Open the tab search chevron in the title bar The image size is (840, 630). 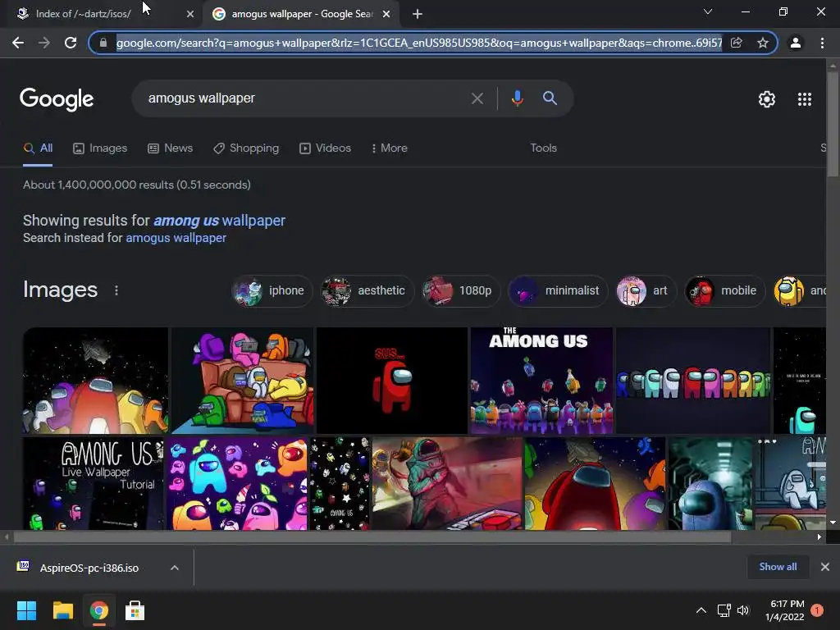pos(708,11)
